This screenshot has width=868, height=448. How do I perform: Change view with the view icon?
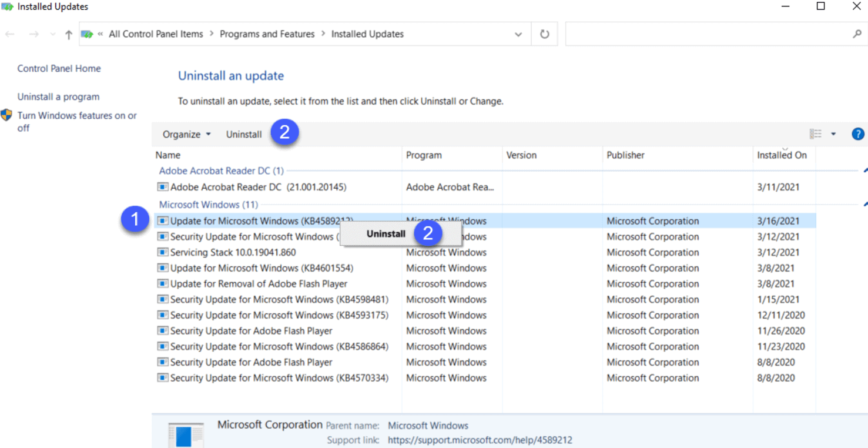pyautogui.click(x=816, y=134)
